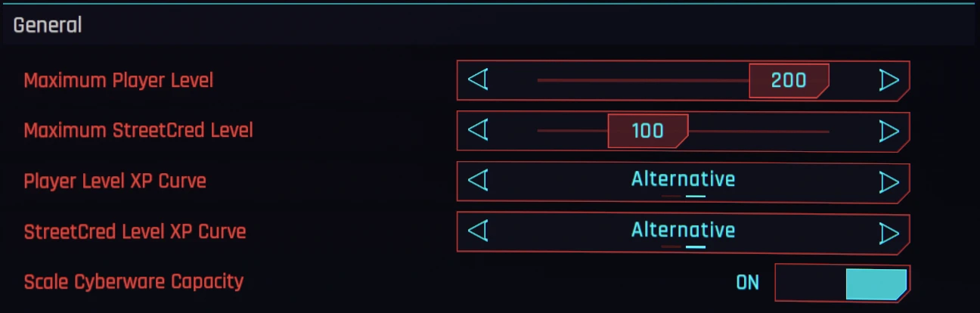Select previous Player Level XP Curve option
Image resolution: width=980 pixels, height=313 pixels.
(478, 181)
